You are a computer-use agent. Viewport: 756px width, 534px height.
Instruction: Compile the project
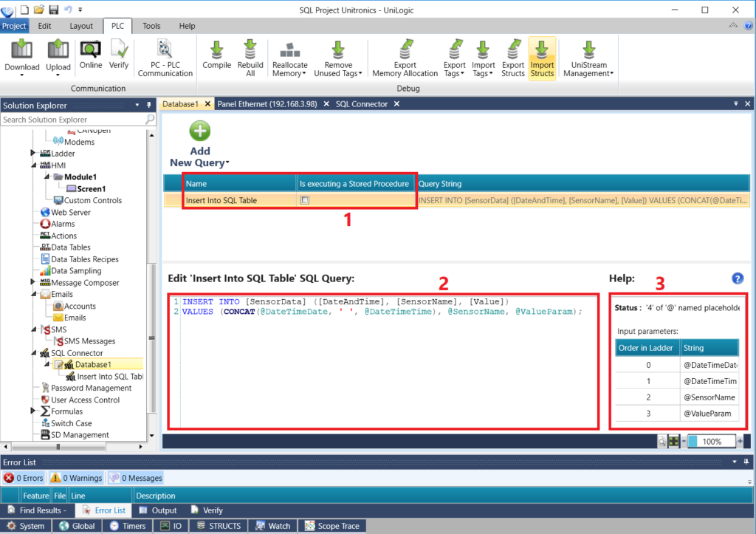point(216,55)
